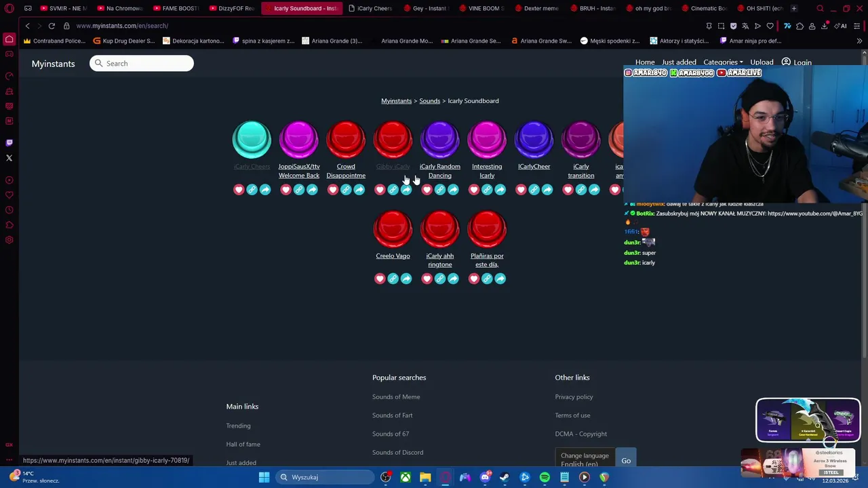Image resolution: width=868 pixels, height=488 pixels.
Task: Show hidden bookmarks with overflow chevron
Action: 859,41
